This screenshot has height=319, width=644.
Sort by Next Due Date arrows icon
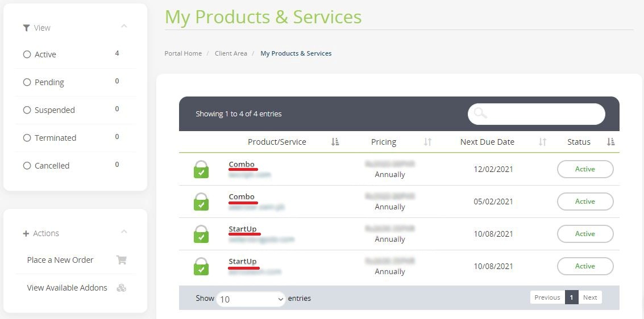pos(542,142)
